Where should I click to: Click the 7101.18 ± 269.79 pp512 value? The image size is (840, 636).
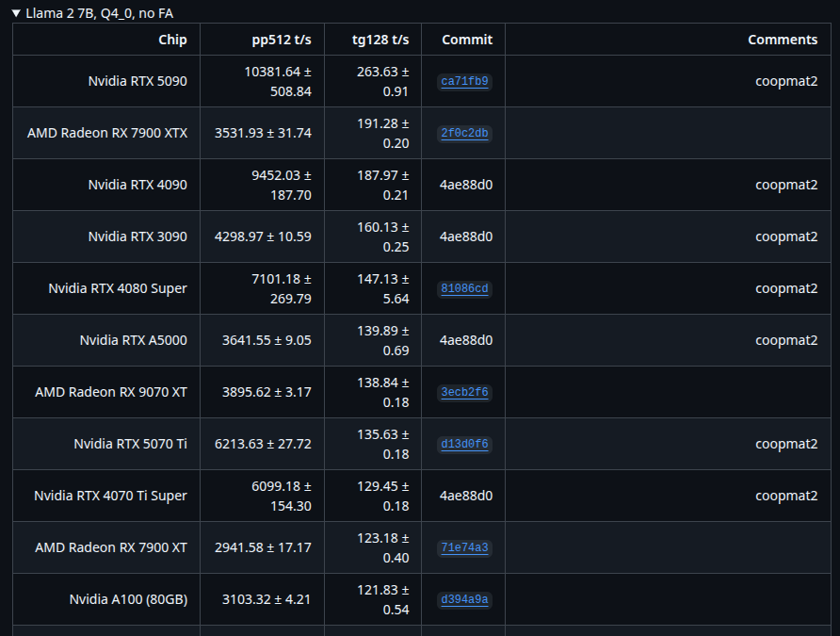pos(282,289)
